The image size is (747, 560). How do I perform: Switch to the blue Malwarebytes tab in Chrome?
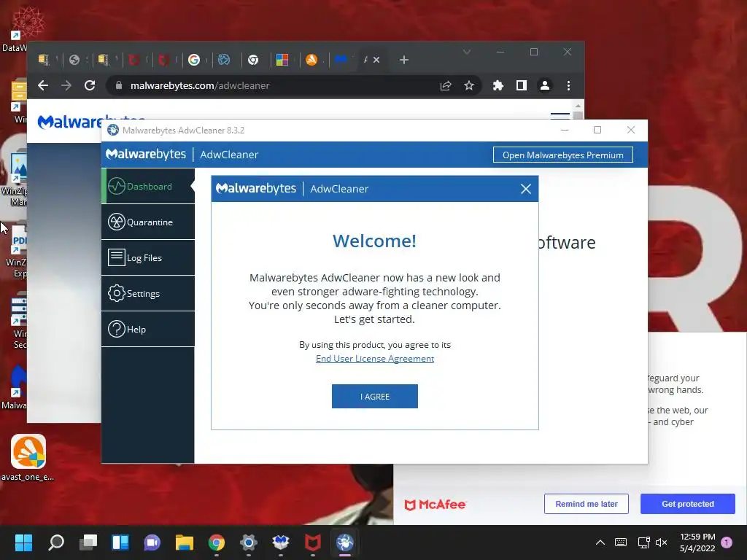coord(341,60)
